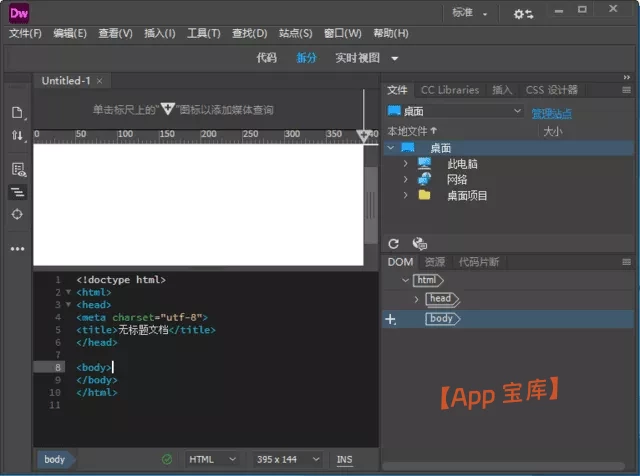Close the Untitled-1 document tab
Viewport: 640px width, 476px height.
point(100,81)
